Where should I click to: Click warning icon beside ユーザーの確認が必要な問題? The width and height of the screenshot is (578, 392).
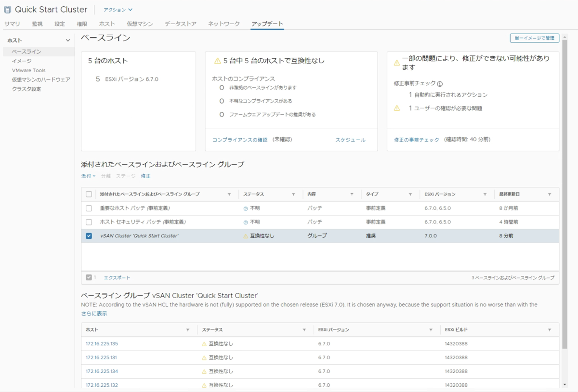[397, 108]
